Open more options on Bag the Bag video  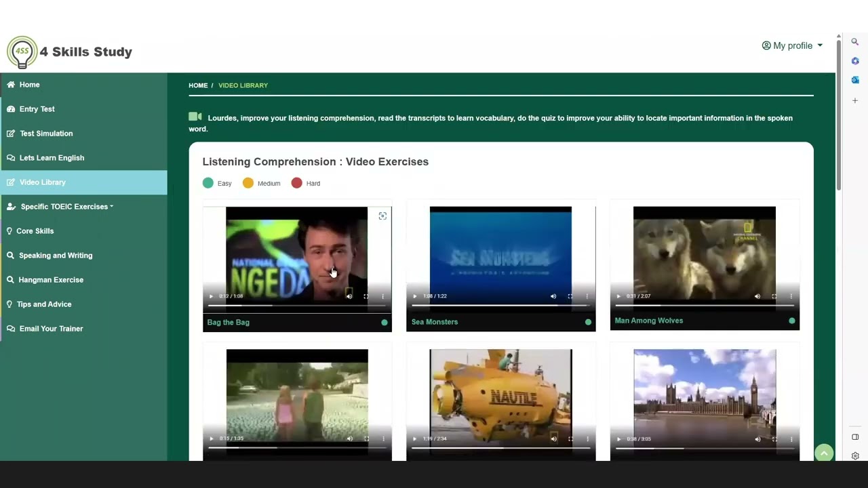383,296
